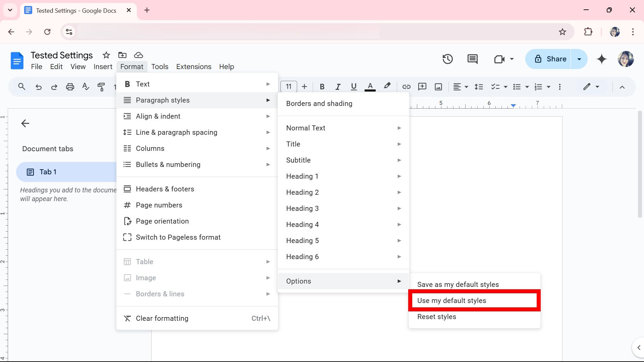Click the font size input field
644x362 pixels.
pos(288,86)
